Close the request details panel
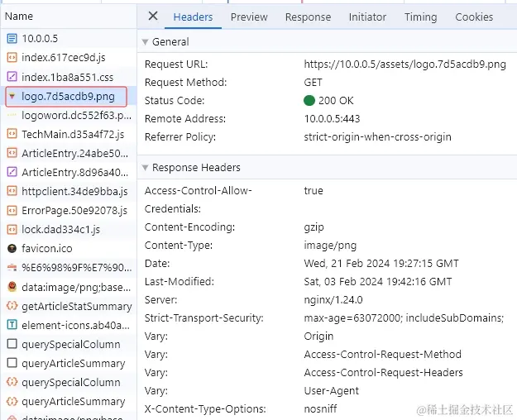The height and width of the screenshot is (420, 517). (x=153, y=17)
